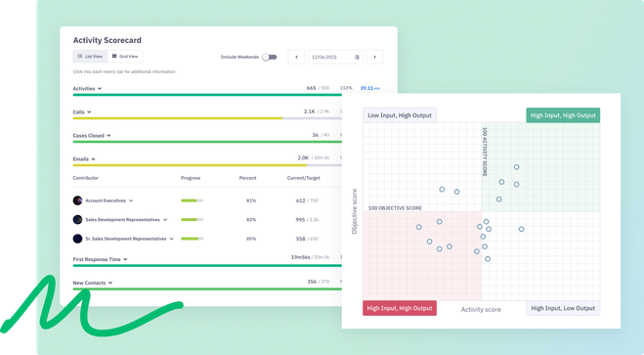Click the 612 / 750 value
Image resolution: width=644 pixels, height=355 pixels.
click(x=307, y=200)
